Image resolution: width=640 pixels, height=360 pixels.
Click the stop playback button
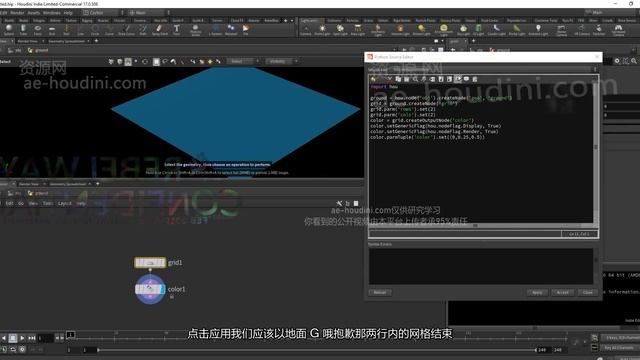[x=13, y=338]
